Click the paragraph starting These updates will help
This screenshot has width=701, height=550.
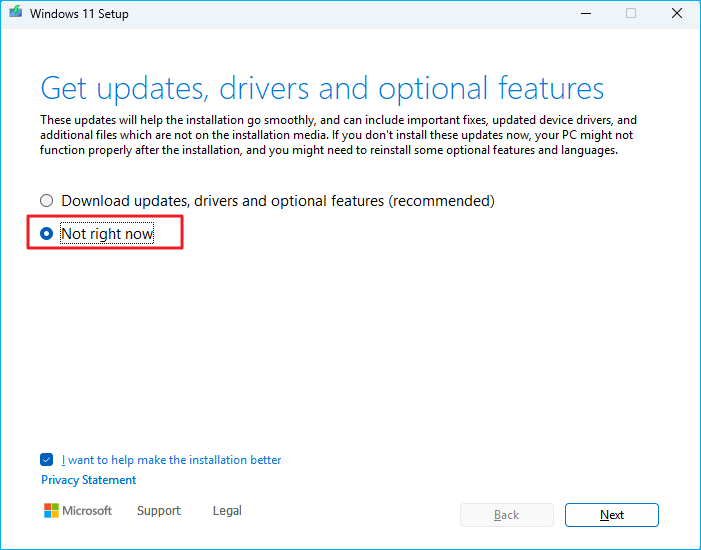point(338,135)
